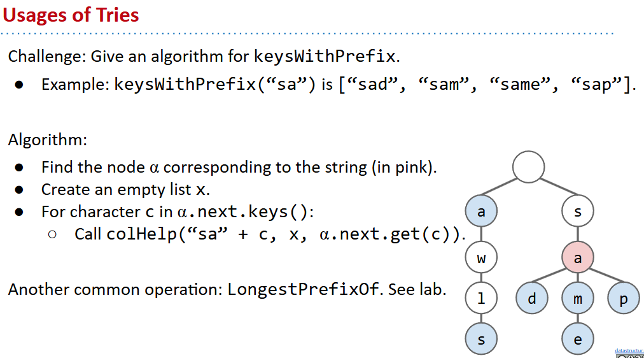Screen dimensions: 644x358
Task: Click the 'Find the node α' bullet text
Action: pyautogui.click(x=239, y=167)
